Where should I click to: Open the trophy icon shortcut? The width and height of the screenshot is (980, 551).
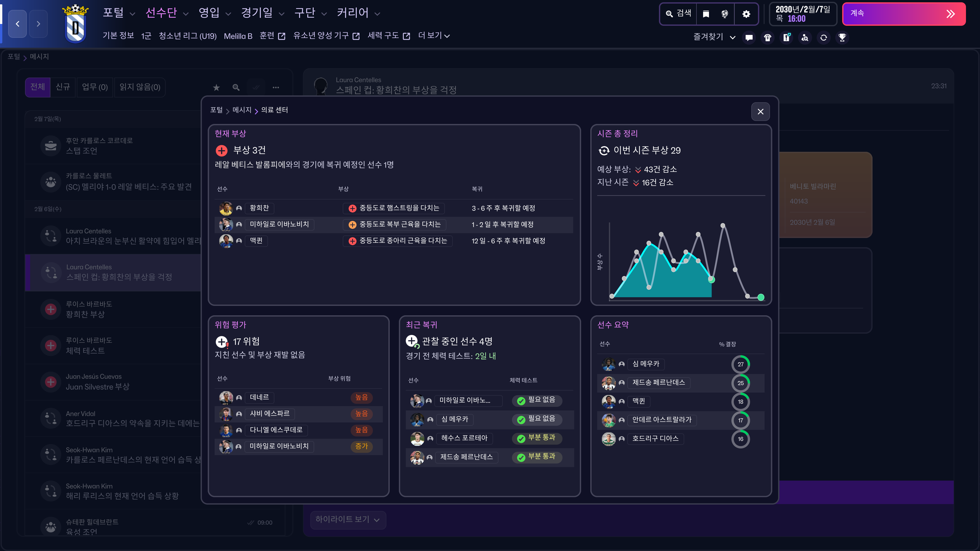[842, 37]
